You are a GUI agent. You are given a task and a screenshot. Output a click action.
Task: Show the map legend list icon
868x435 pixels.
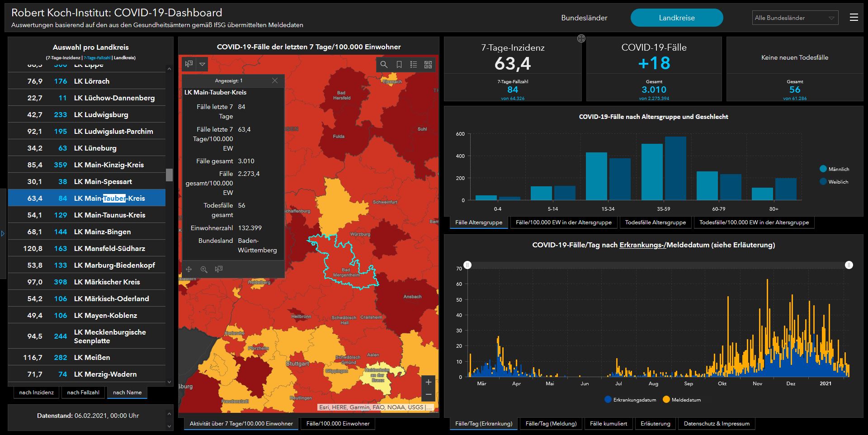click(x=413, y=65)
